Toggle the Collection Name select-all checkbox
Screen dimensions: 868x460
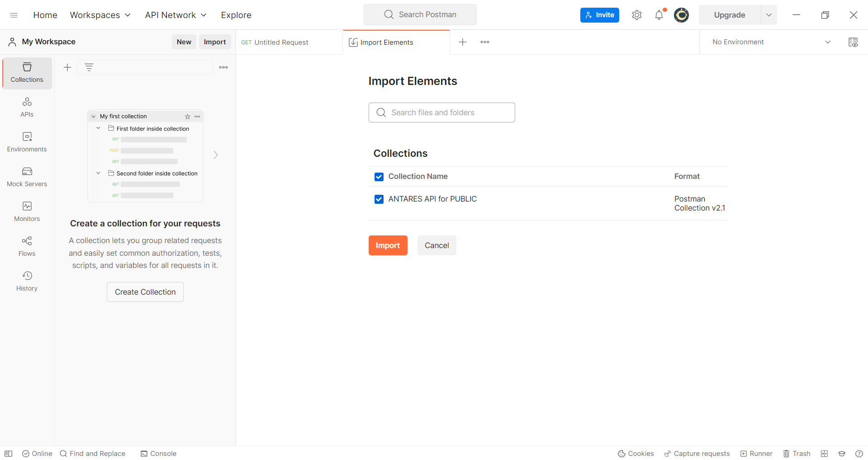(x=379, y=177)
